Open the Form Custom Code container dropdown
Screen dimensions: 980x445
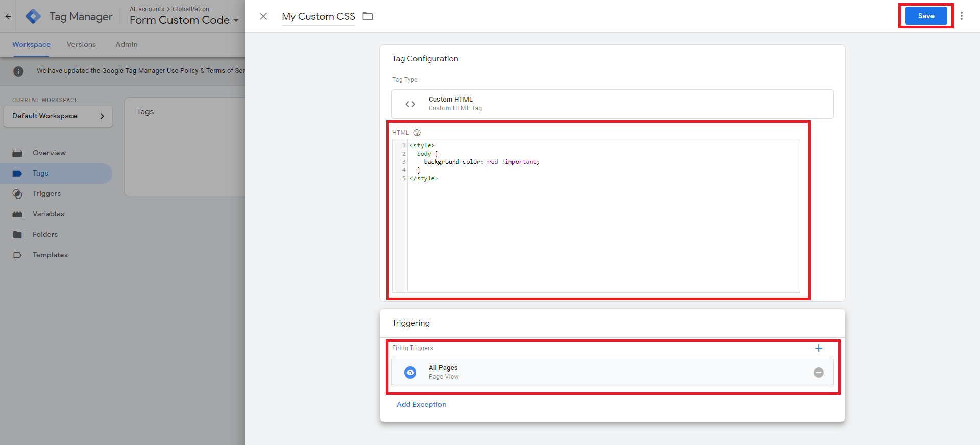[x=184, y=20]
